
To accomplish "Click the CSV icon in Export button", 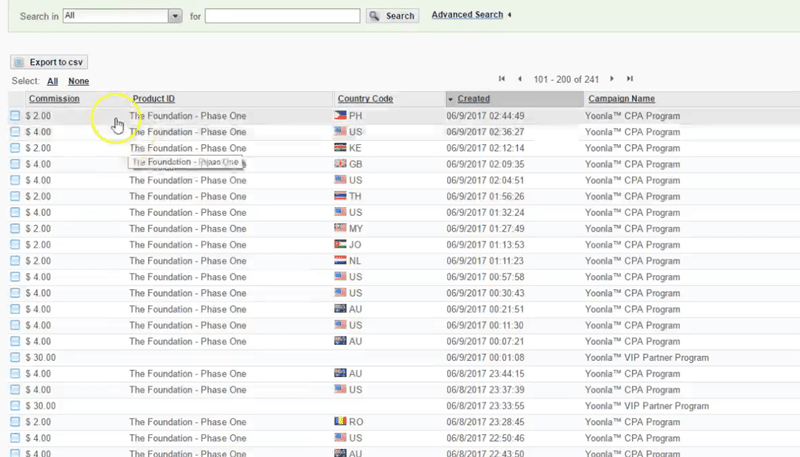I will [x=19, y=62].
